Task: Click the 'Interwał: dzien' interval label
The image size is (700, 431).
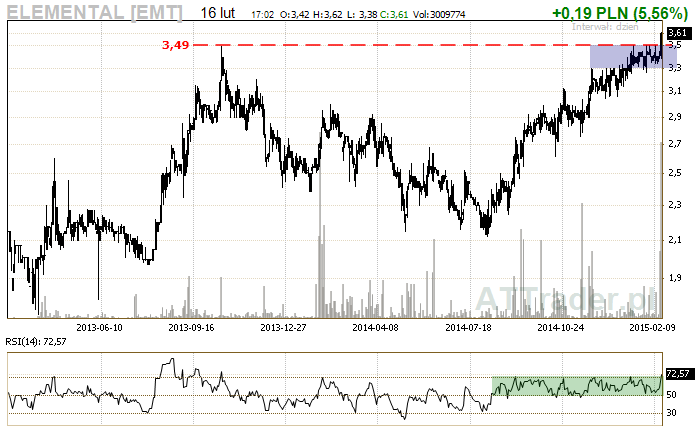Action: [x=605, y=26]
